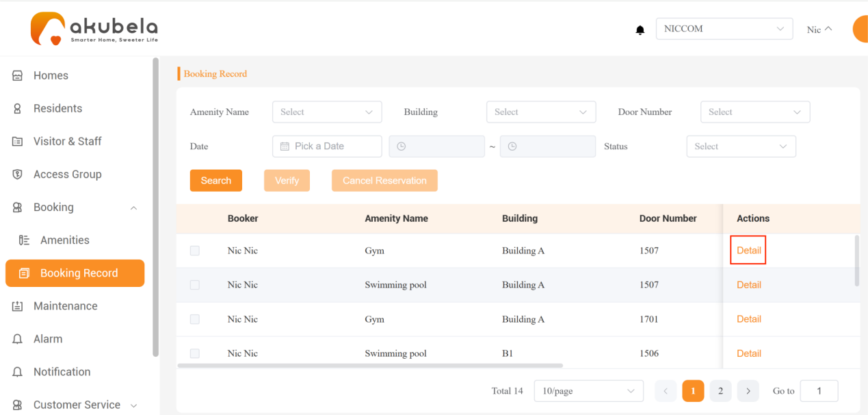Collapse the Booking menu chevron
This screenshot has height=415, width=868.
[133, 207]
